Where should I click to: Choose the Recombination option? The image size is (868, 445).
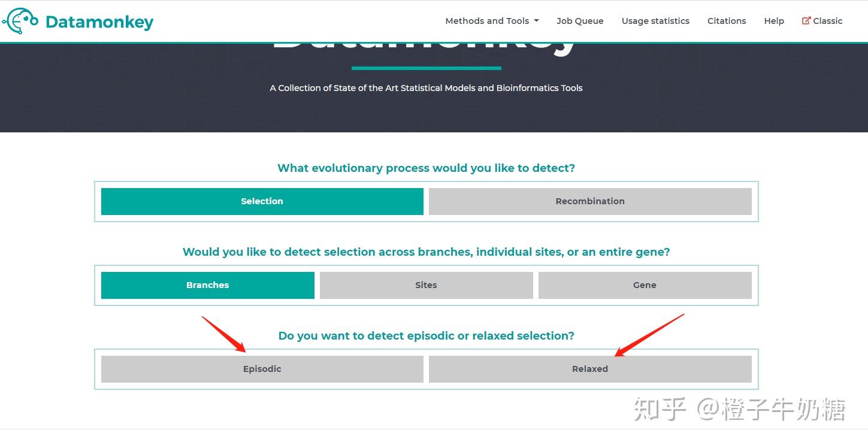point(589,201)
